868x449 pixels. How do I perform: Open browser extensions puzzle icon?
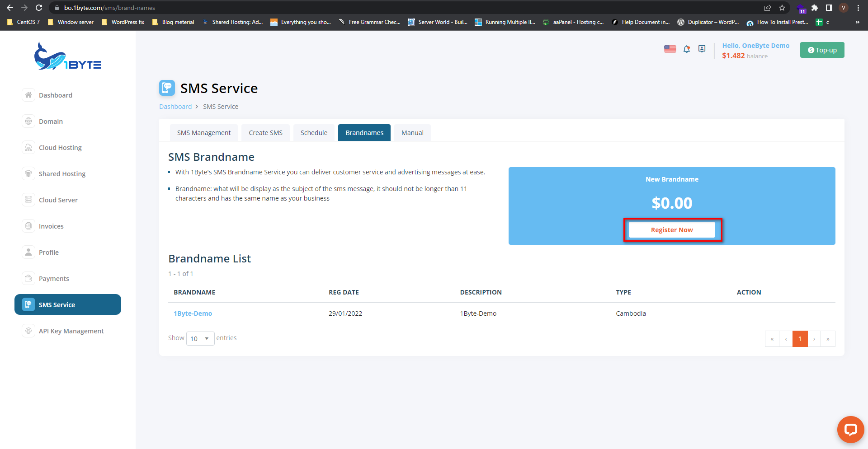click(x=815, y=8)
